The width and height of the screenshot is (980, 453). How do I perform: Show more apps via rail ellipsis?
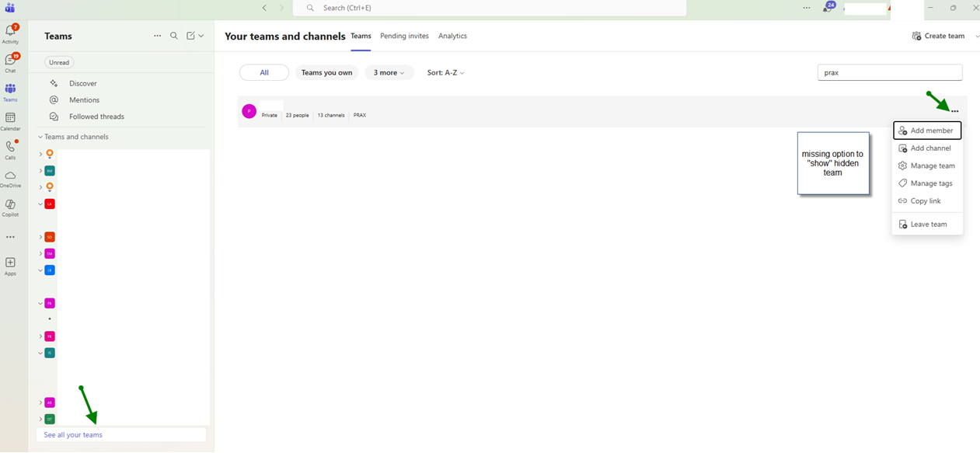point(10,237)
